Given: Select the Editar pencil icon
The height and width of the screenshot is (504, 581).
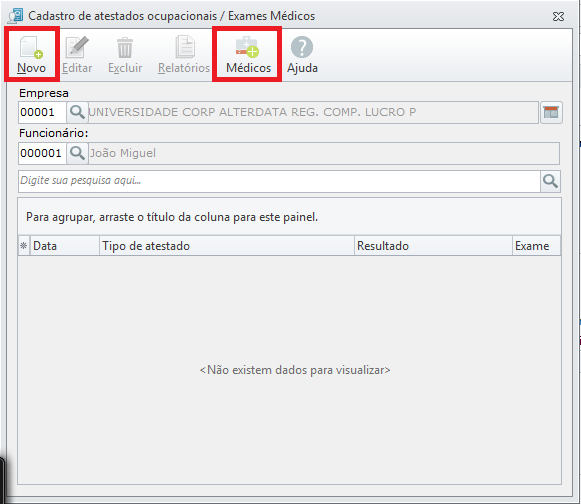Looking at the screenshot, I should click(x=77, y=47).
